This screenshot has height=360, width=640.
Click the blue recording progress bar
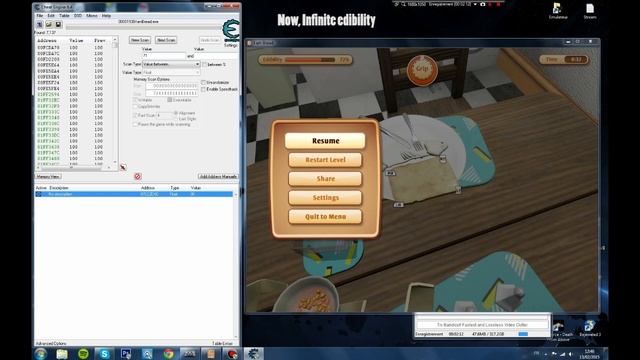pos(523,334)
